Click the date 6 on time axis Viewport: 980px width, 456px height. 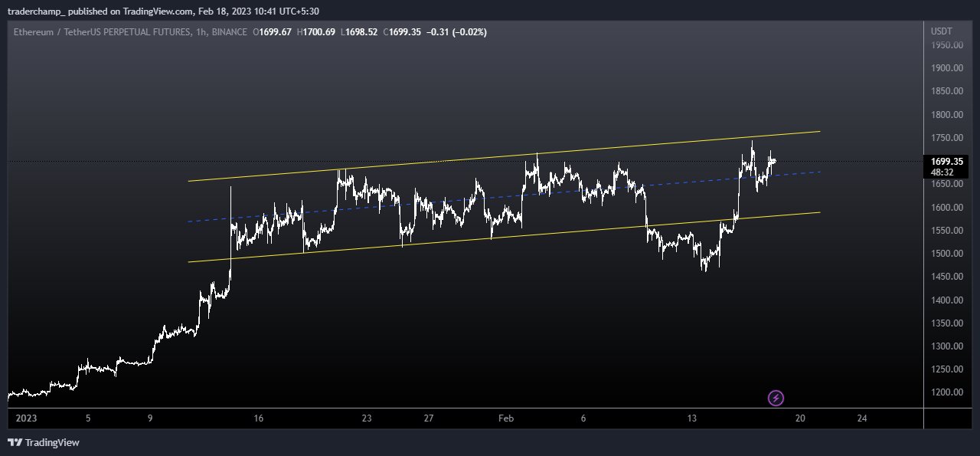(x=583, y=418)
